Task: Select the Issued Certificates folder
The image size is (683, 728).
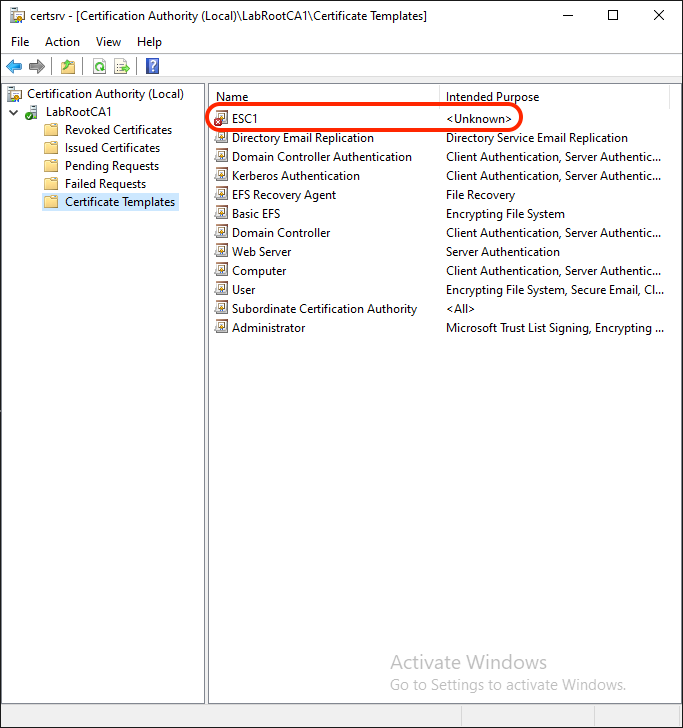Action: (112, 148)
